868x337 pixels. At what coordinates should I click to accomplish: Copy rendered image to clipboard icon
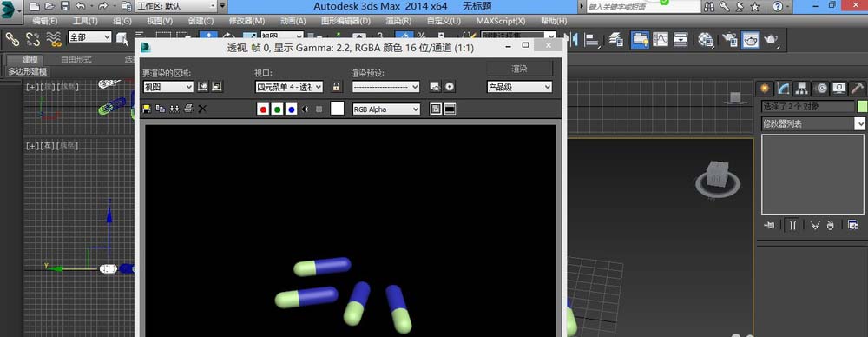click(x=161, y=109)
